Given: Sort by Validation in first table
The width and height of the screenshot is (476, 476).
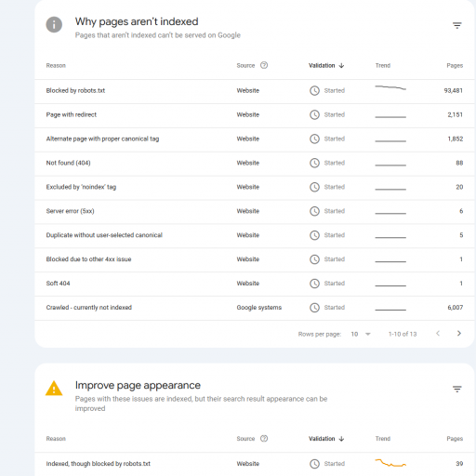Looking at the screenshot, I should [x=326, y=66].
